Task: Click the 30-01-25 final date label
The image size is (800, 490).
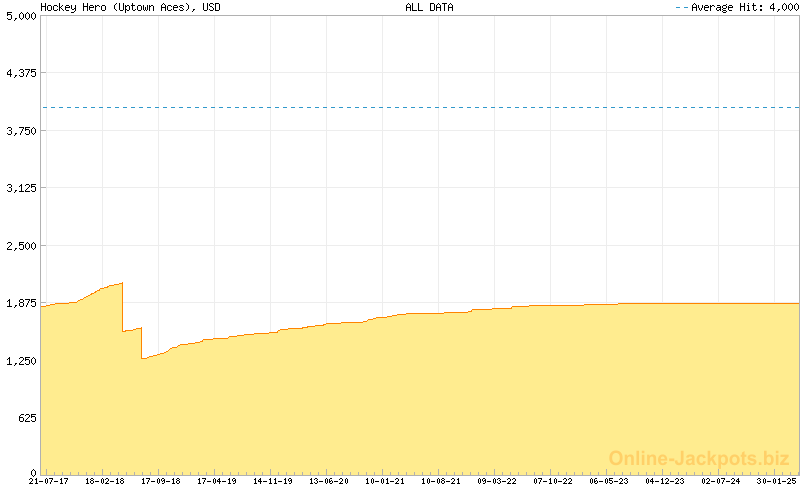Action: click(777, 481)
